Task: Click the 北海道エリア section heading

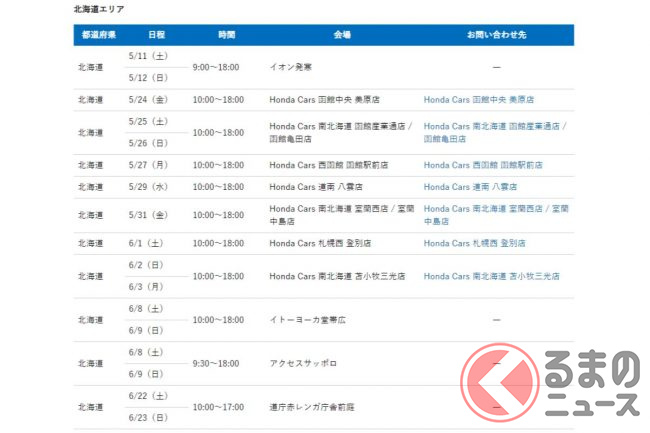Action: click(x=99, y=8)
